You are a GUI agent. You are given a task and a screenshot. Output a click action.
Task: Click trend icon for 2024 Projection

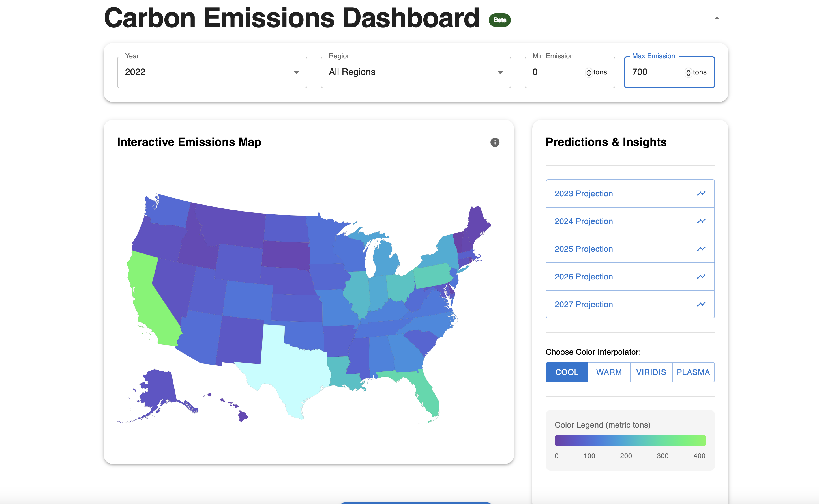[x=701, y=221]
